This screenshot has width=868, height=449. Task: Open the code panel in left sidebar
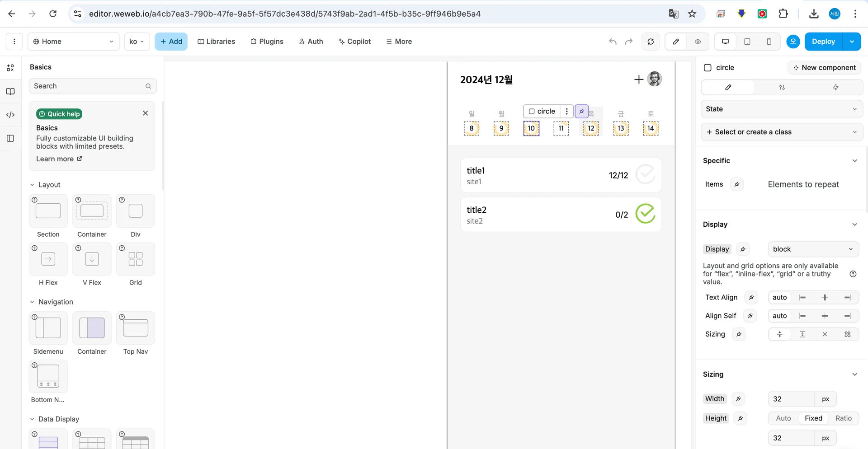point(10,115)
